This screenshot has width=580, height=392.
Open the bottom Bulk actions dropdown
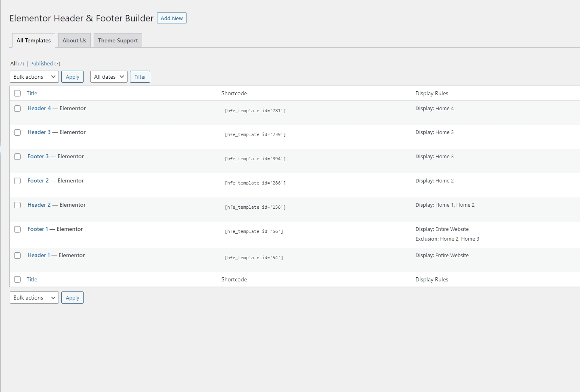(34, 298)
